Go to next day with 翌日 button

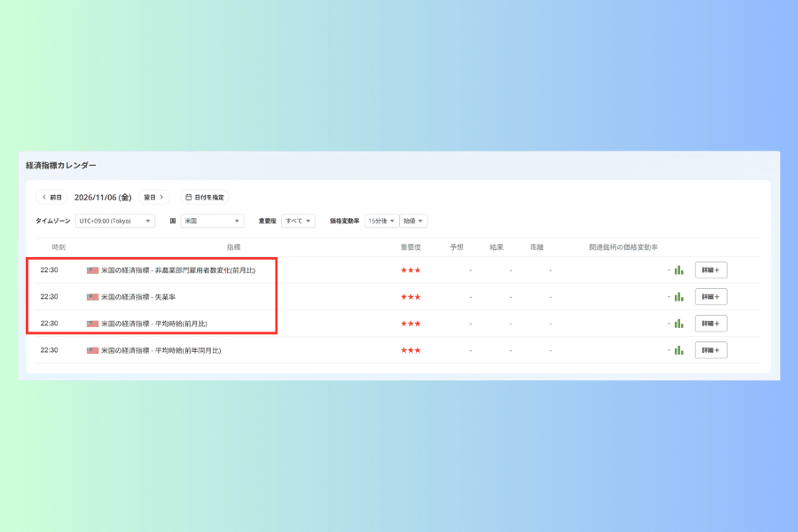click(153, 197)
